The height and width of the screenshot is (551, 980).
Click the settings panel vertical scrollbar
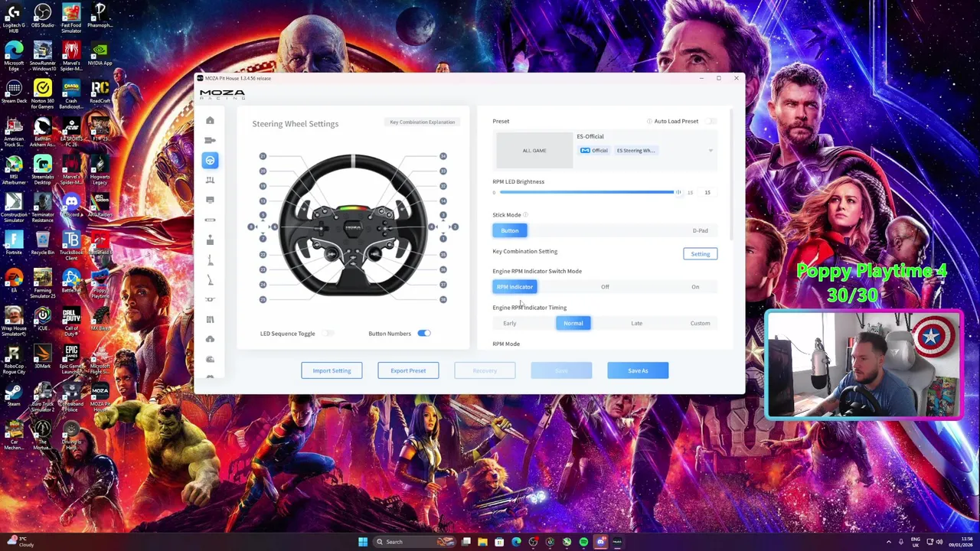click(733, 176)
